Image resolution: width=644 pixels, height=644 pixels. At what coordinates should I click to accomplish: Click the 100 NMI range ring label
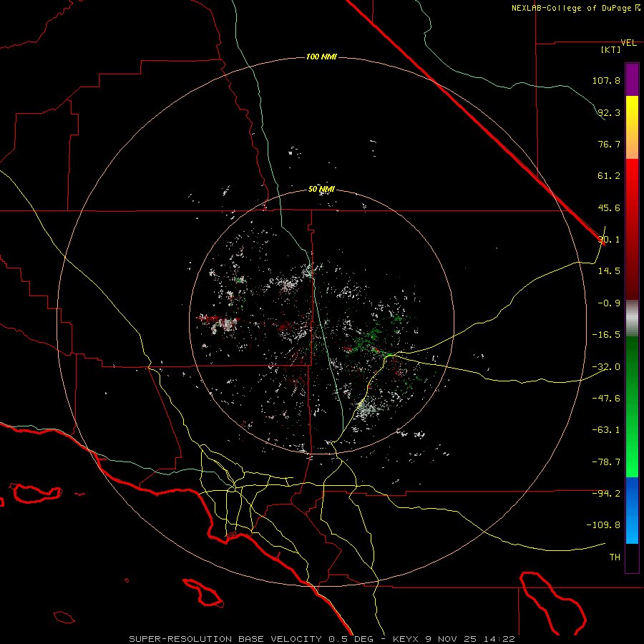tap(321, 57)
